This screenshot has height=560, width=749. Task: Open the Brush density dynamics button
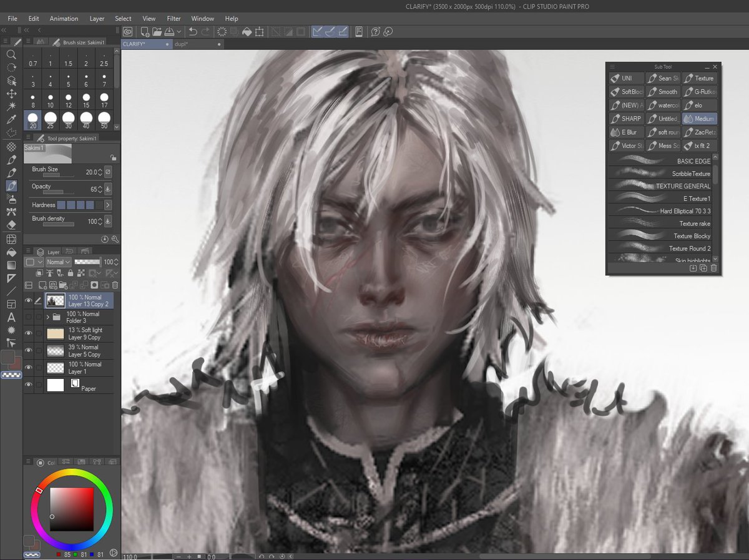108,221
